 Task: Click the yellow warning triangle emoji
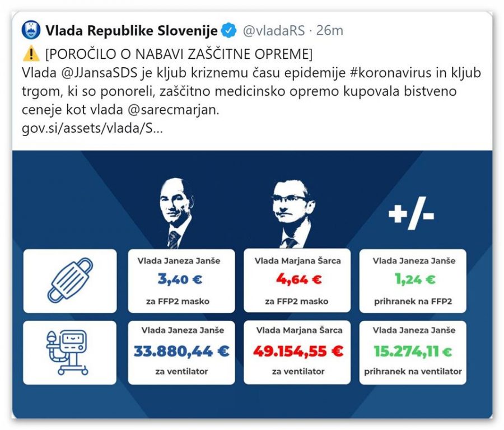tap(31, 53)
